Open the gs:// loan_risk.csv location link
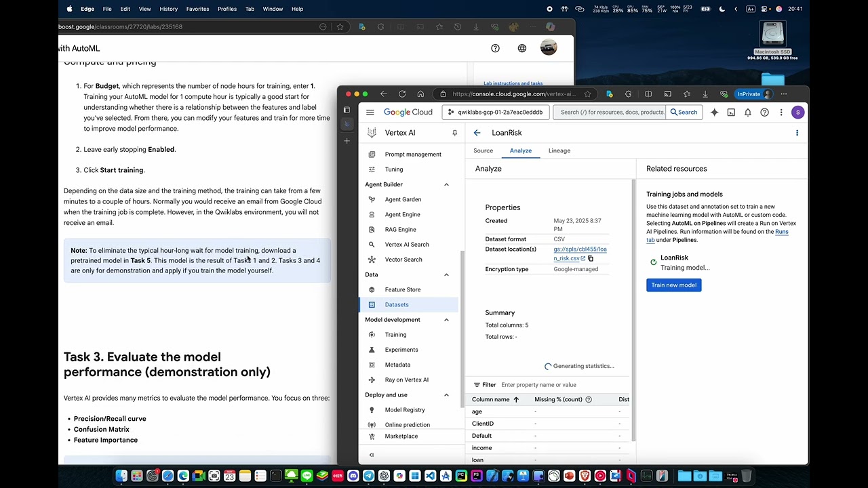868x488 pixels. tap(580, 253)
